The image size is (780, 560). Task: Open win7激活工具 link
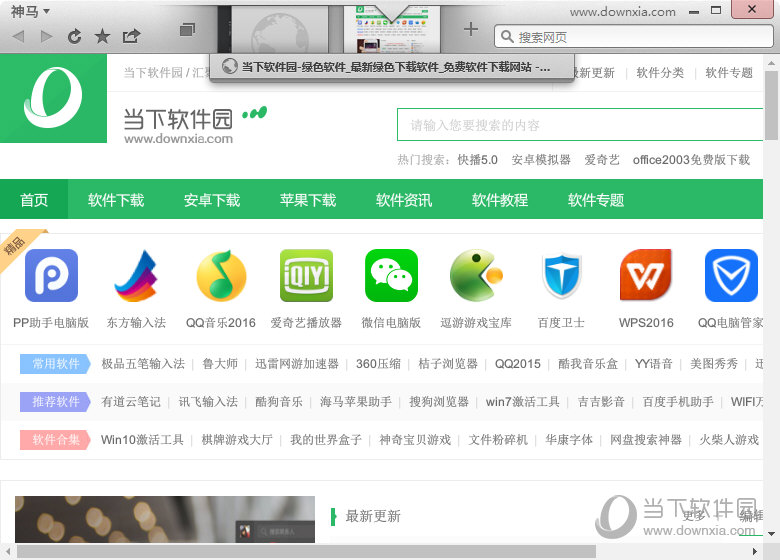(x=523, y=401)
